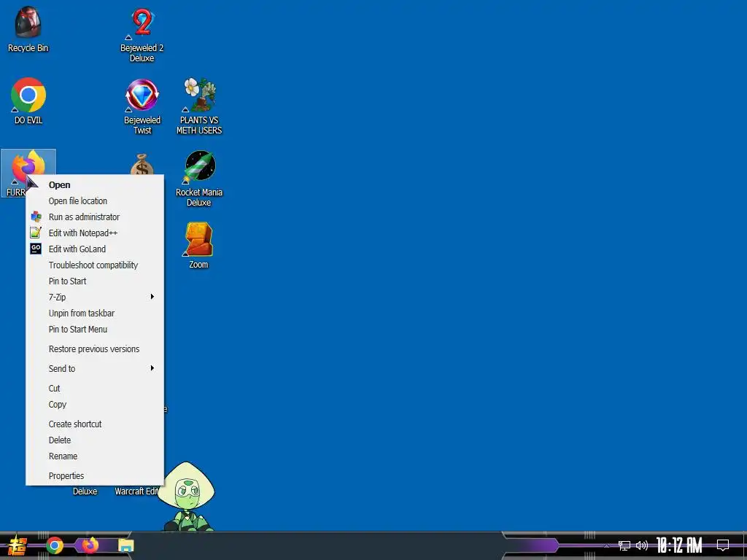Viewport: 747px width, 560px height.
Task: Choose Restore previous versions
Action: tap(94, 349)
